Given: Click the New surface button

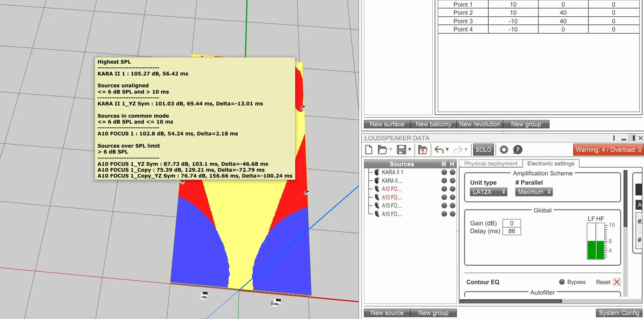Looking at the screenshot, I should point(387,124).
